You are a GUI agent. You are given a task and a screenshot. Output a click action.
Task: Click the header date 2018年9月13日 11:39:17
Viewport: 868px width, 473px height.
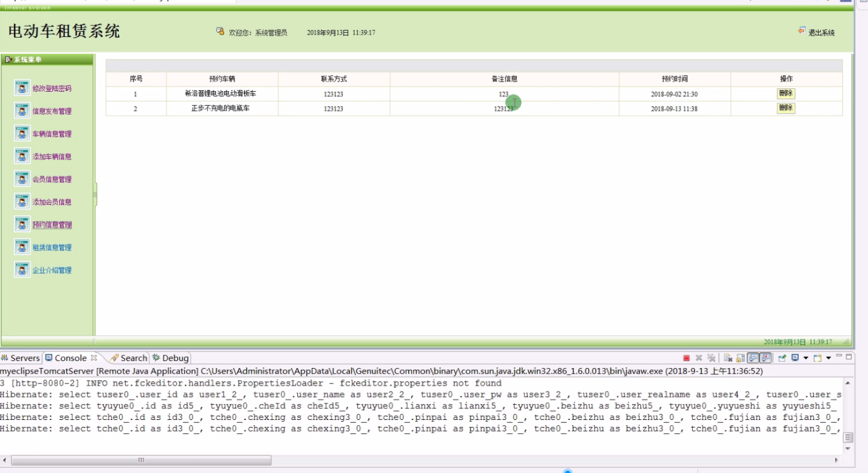(341, 33)
